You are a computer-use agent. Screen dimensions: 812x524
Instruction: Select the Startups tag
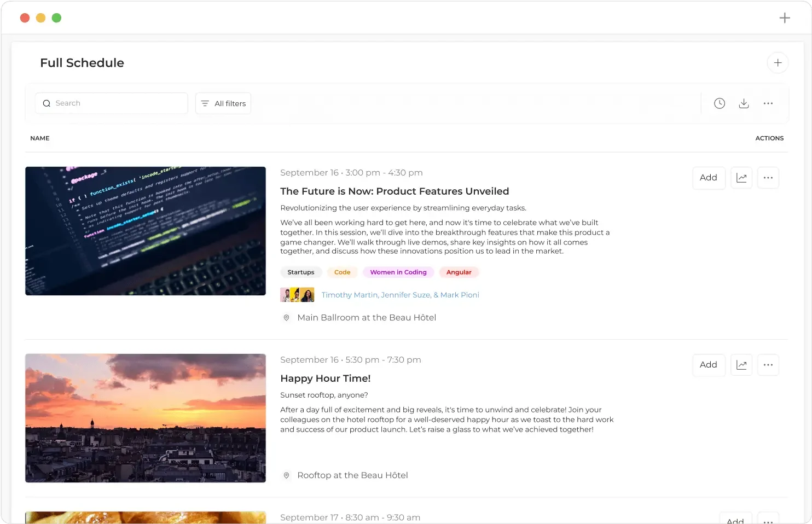point(301,272)
